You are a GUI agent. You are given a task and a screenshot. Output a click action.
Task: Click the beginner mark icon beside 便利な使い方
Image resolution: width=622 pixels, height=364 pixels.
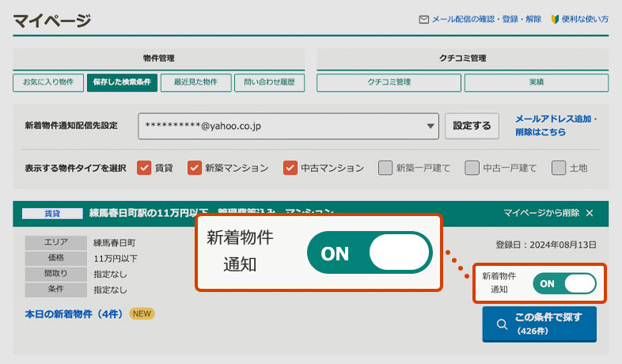(x=555, y=19)
